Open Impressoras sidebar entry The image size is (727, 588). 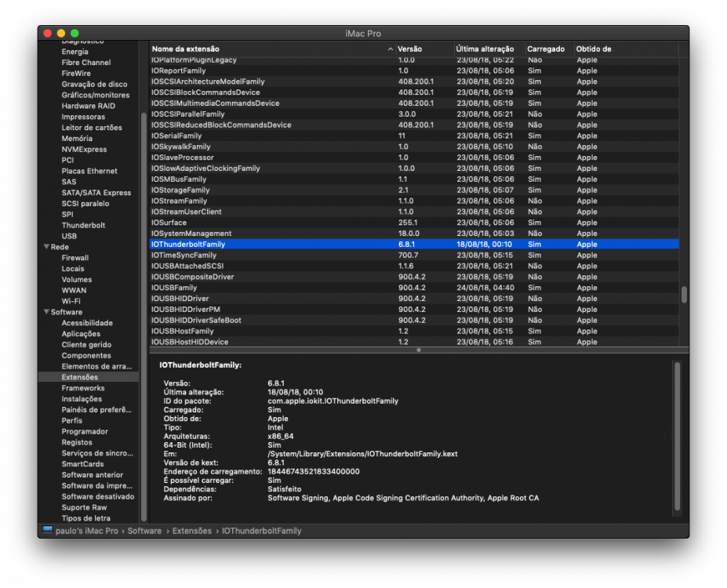(83, 117)
